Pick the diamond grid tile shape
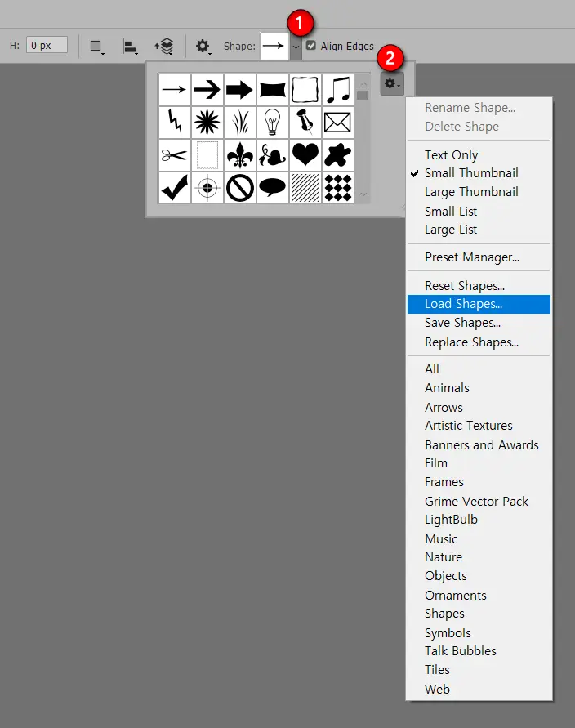 coord(338,188)
